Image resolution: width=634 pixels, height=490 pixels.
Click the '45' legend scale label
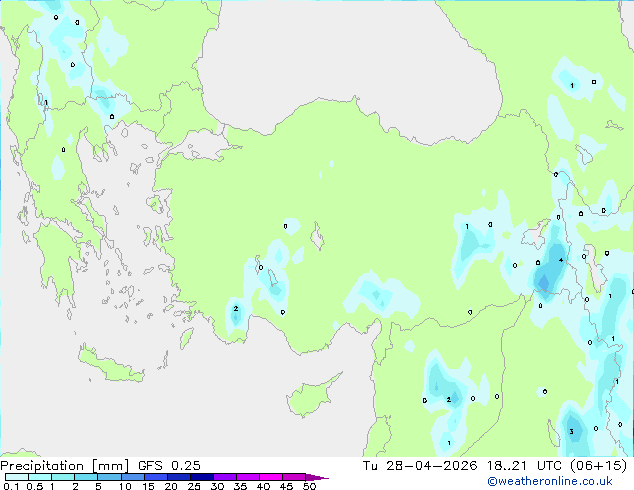tap(286, 486)
